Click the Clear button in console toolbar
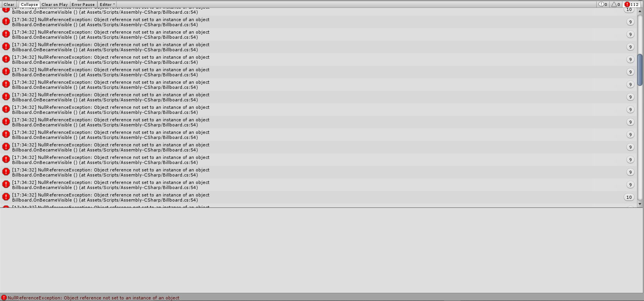This screenshot has width=644, height=301. (9, 4)
